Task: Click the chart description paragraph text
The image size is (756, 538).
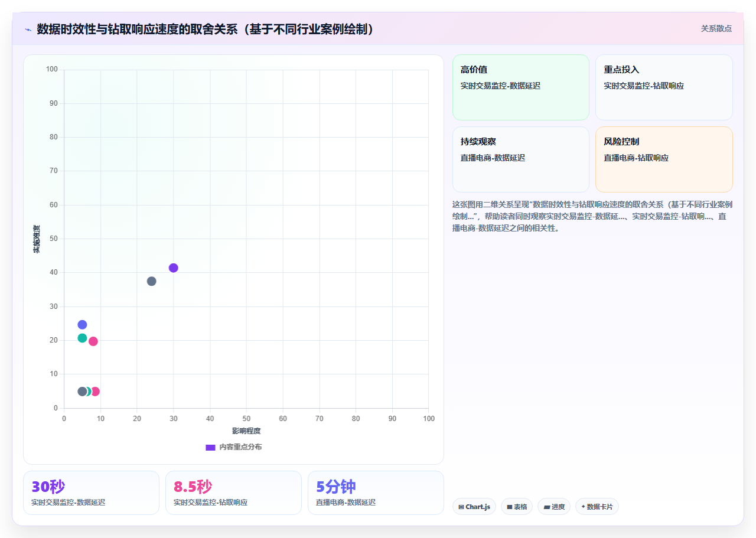Action: coord(592,216)
